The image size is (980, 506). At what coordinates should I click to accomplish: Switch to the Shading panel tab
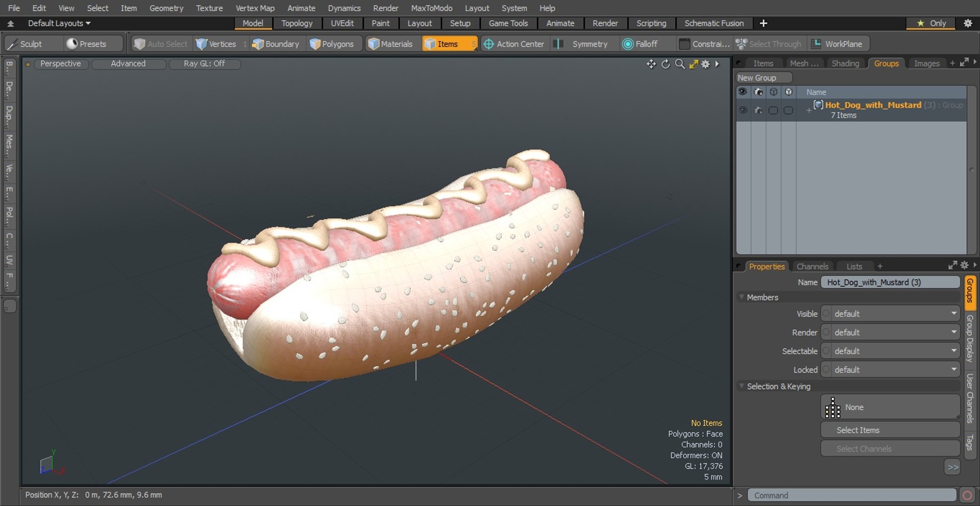845,63
